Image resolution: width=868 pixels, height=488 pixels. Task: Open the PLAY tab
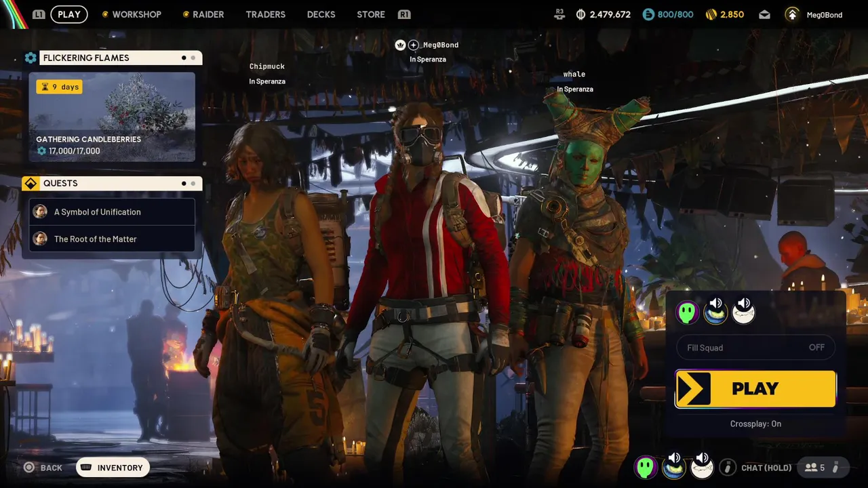click(69, 14)
